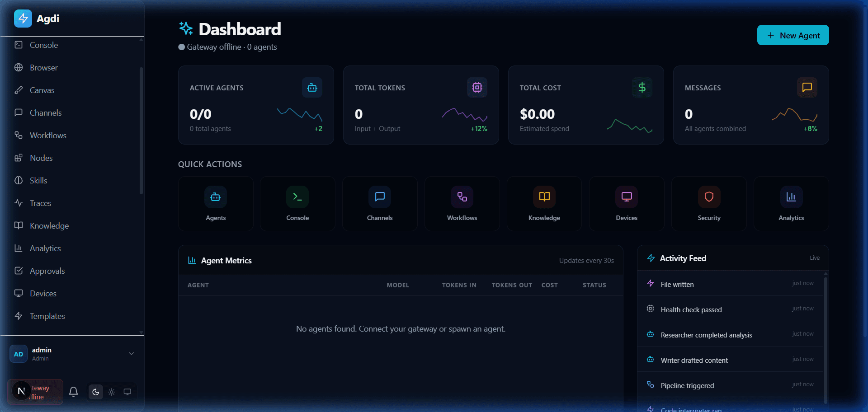
Task: Open the Knowledge quick action
Action: [544, 197]
